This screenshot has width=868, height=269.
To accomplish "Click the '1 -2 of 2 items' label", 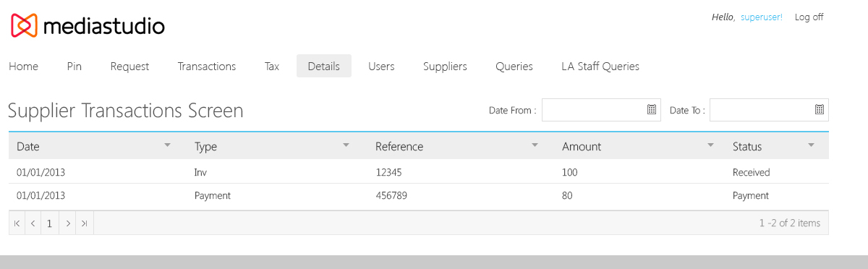I will (x=790, y=223).
